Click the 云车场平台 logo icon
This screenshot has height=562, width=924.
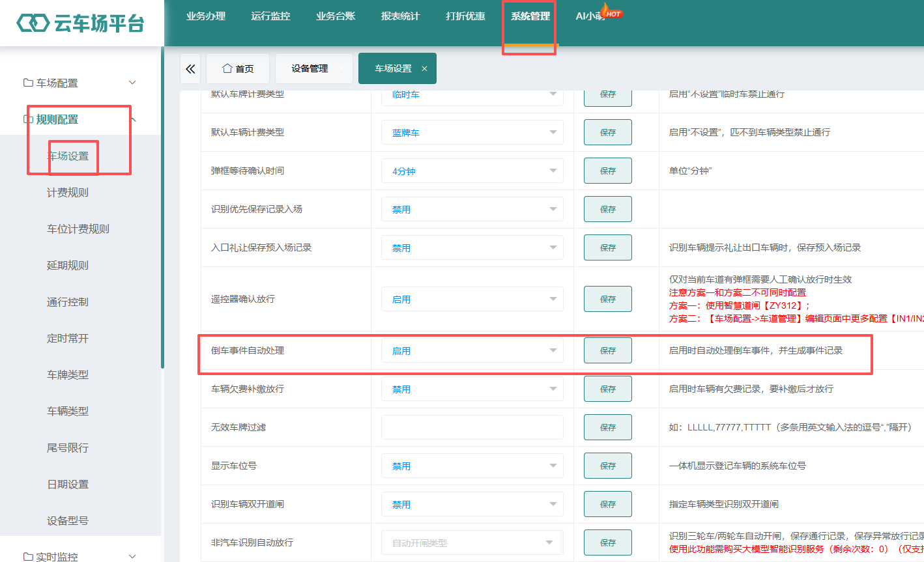tap(33, 23)
